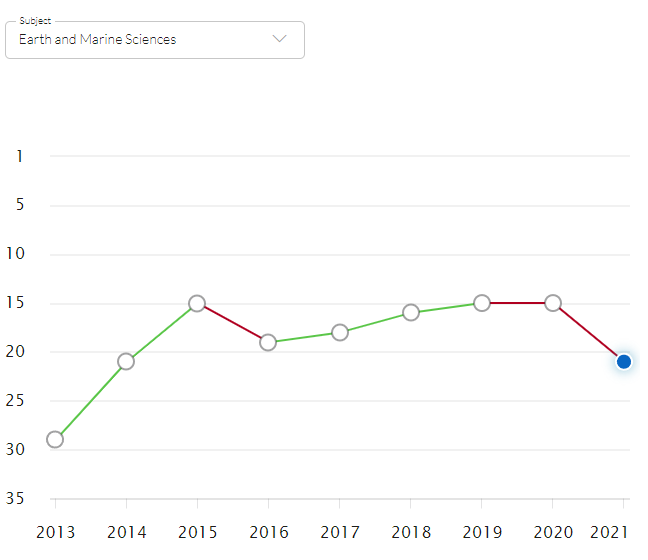The height and width of the screenshot is (560, 648).
Task: Click the 2017 data point circle
Action: coord(340,332)
